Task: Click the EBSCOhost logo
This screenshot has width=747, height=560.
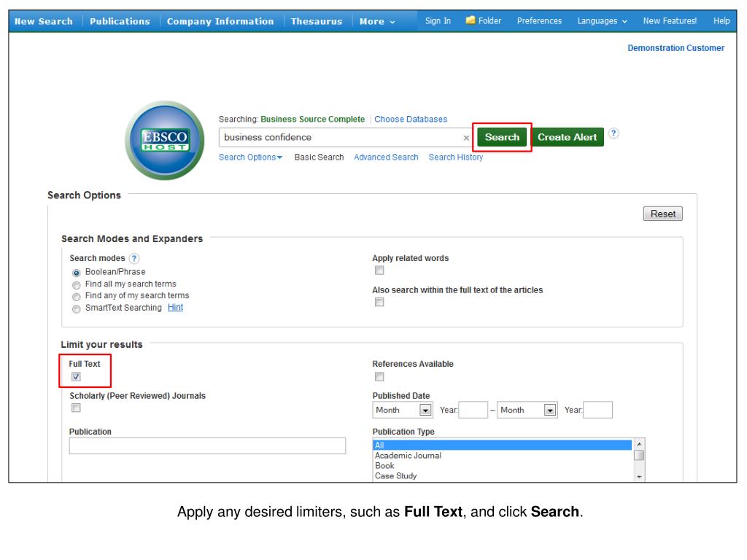Action: (x=164, y=141)
